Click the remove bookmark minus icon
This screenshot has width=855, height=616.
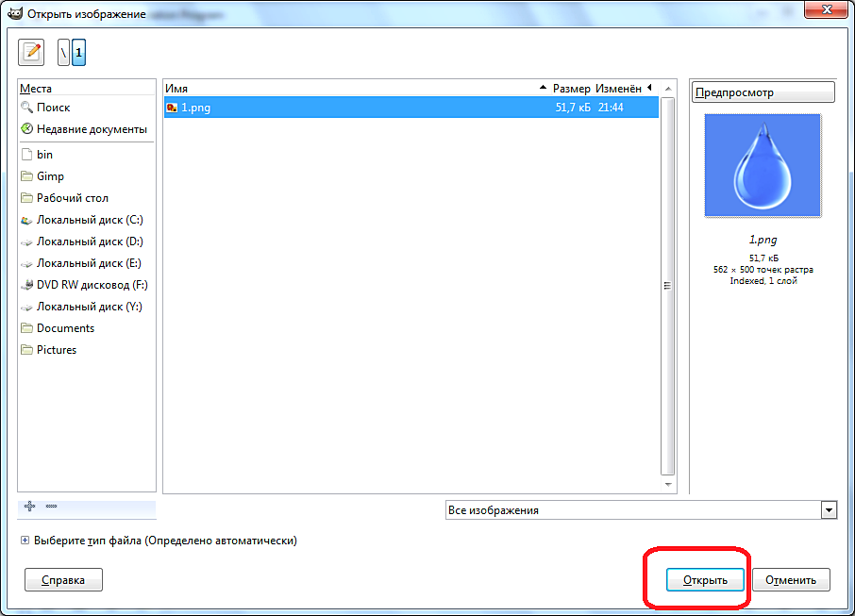point(51,507)
